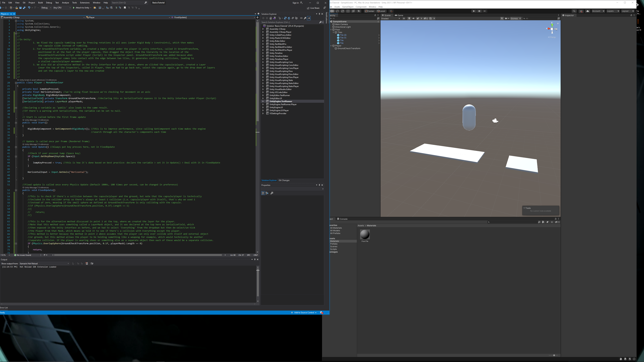644x362 pixels.
Task: Select the Rotate tool in Unity toolbar
Action: tap(337, 11)
